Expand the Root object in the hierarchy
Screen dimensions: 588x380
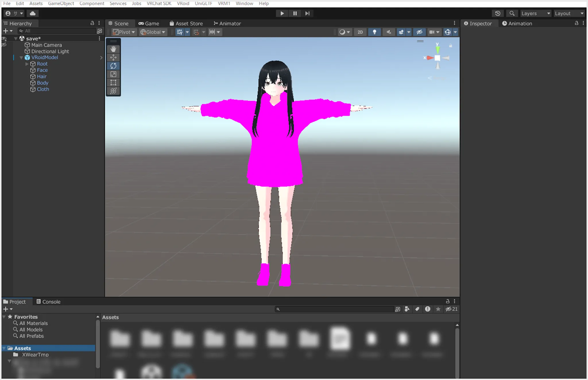point(26,64)
